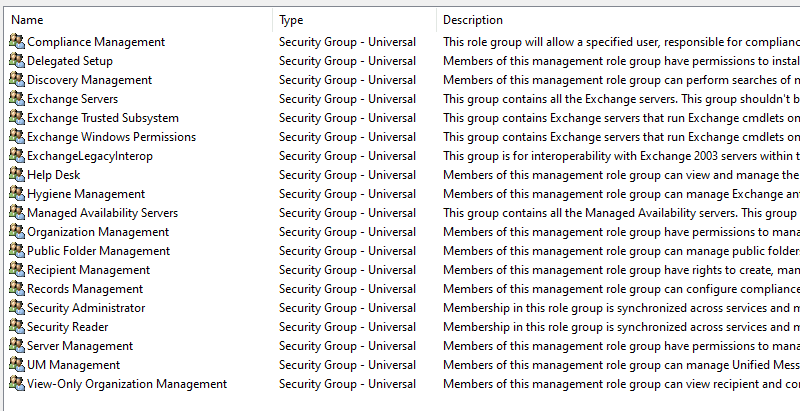Click the Help Desk group icon

pyautogui.click(x=17, y=175)
